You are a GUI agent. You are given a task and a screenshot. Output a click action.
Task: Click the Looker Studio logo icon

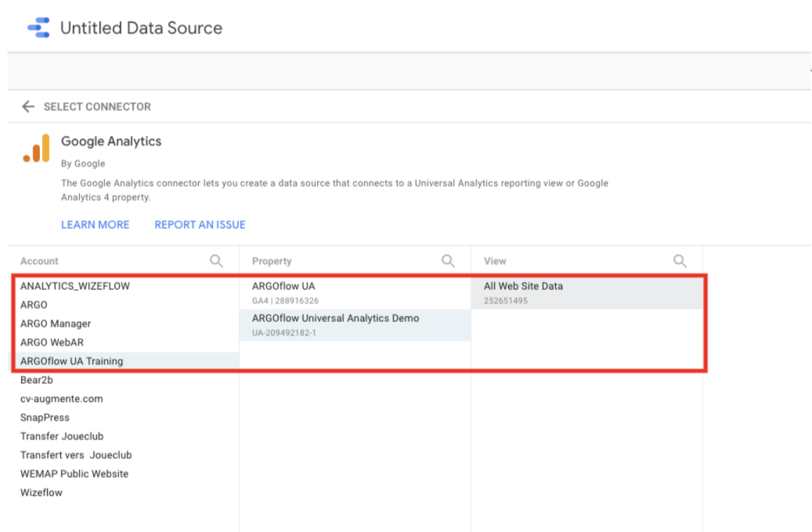(38, 27)
